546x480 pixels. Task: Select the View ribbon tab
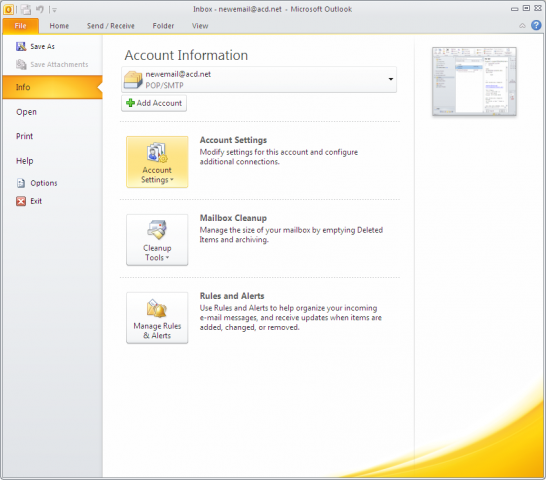pos(200,26)
